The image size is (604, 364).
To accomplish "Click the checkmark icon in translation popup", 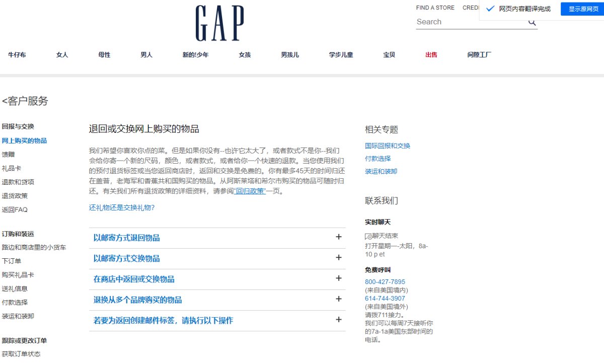I will click(490, 9).
